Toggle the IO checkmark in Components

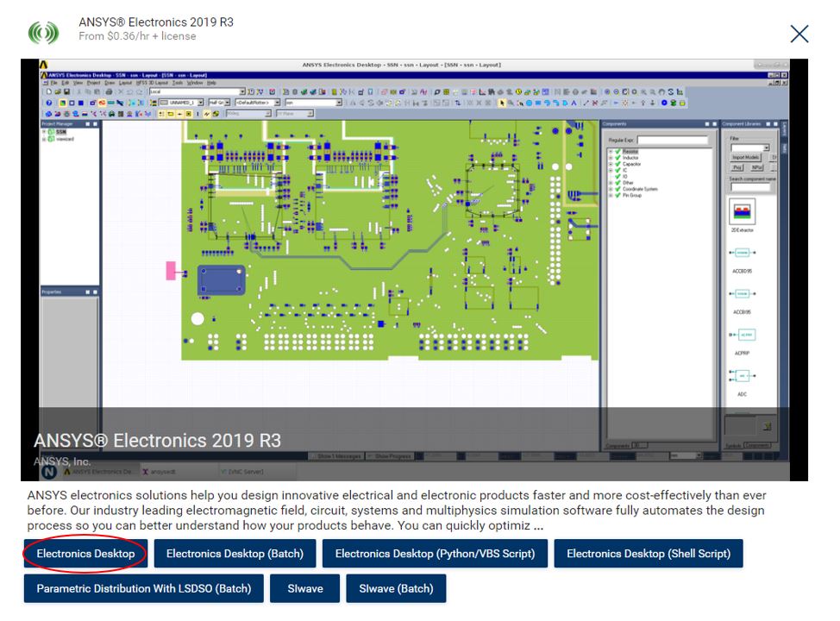(617, 176)
